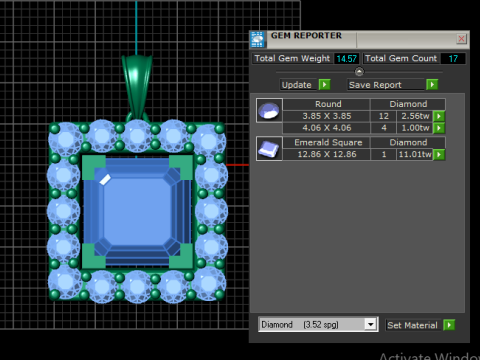480x360 pixels.
Task: Click green arrow for 11.01tw row
Action: coord(439,154)
